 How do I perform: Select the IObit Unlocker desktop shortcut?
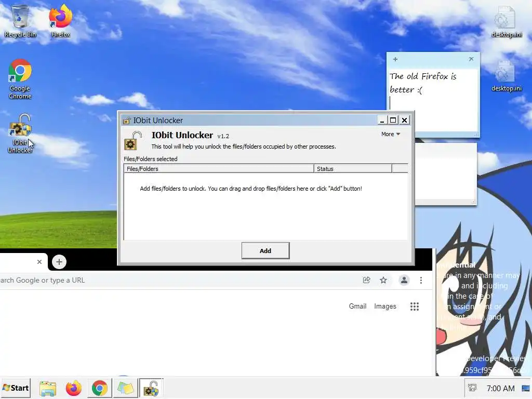click(20, 134)
